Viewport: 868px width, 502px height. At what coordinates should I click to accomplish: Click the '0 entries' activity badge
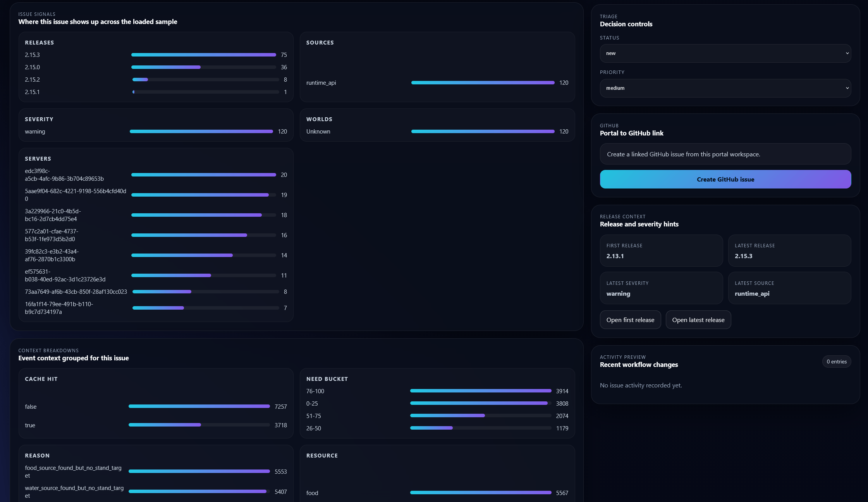pyautogui.click(x=837, y=362)
